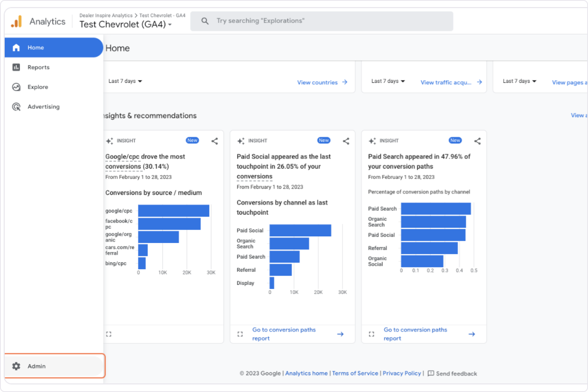Click the underlined "conversions" term in Paid Social insight
The image size is (588, 392).
[x=254, y=176]
